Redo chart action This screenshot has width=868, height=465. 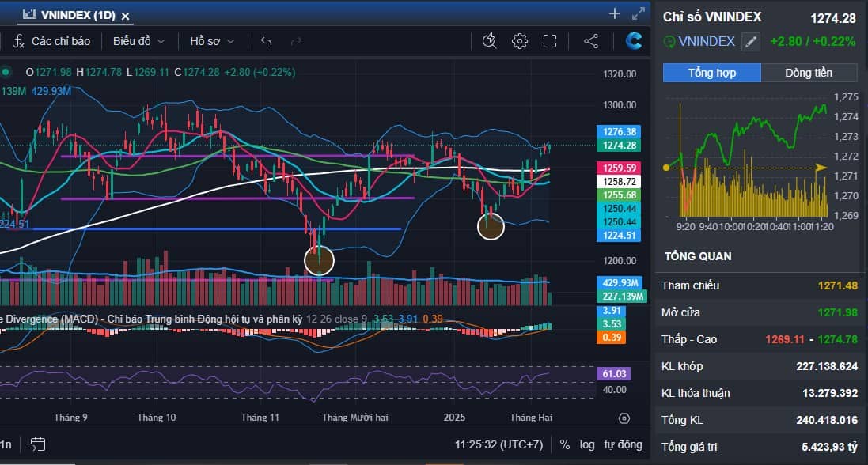click(296, 41)
